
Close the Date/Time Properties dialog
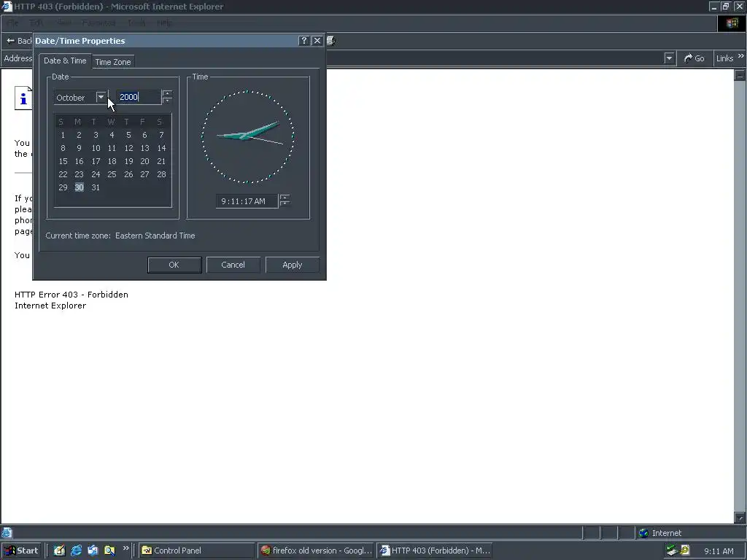[x=317, y=41]
